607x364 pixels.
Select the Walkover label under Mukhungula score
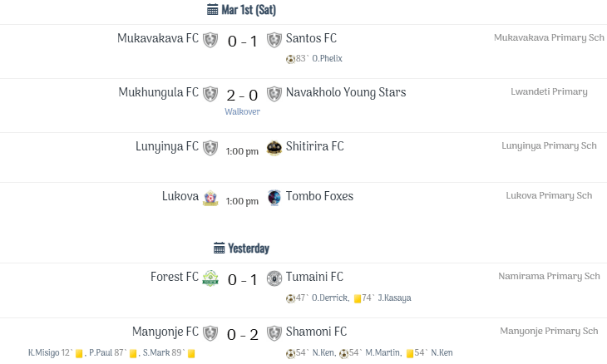click(242, 111)
